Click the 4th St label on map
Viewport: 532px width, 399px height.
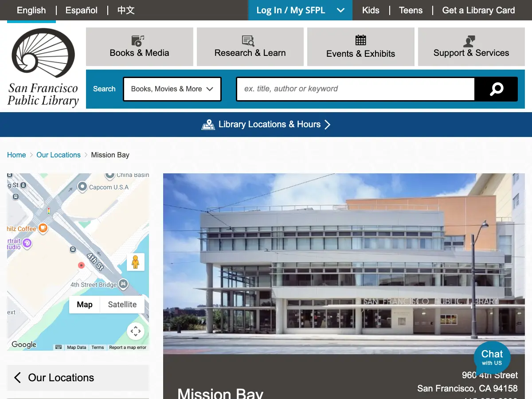pyautogui.click(x=95, y=262)
